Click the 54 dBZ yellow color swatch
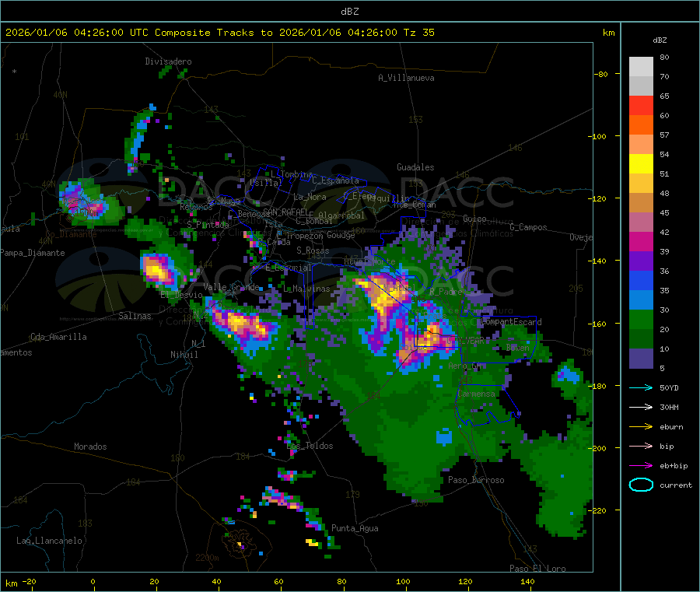Screen dimensions: 700x592 coord(641,164)
